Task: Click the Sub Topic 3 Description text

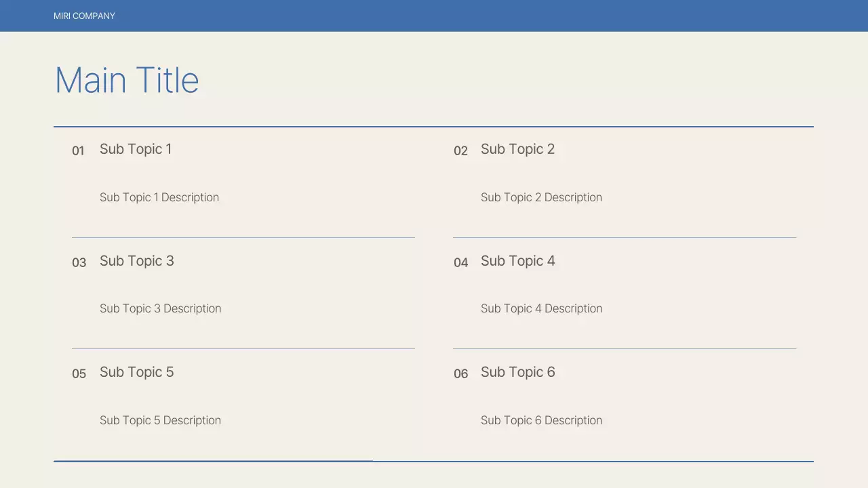Action: click(x=160, y=308)
